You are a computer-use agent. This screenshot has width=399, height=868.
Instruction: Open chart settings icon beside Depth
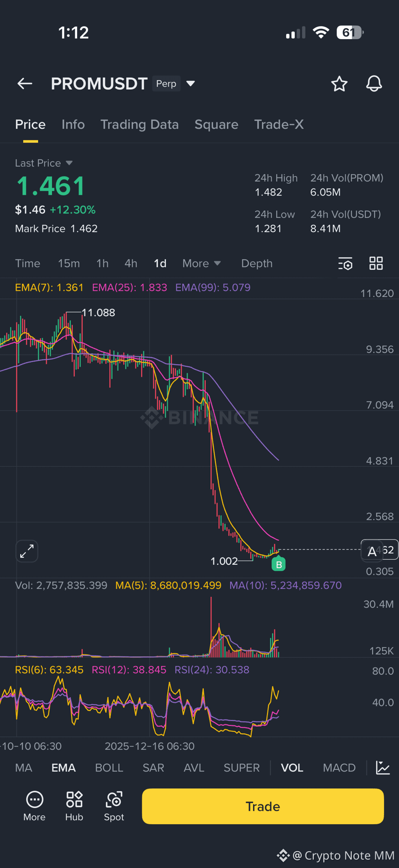click(346, 264)
